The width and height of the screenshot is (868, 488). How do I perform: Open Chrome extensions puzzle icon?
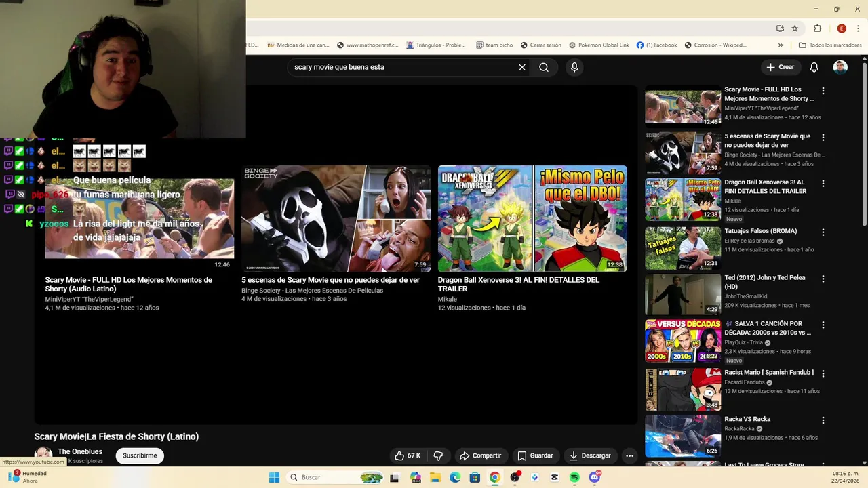[818, 28]
